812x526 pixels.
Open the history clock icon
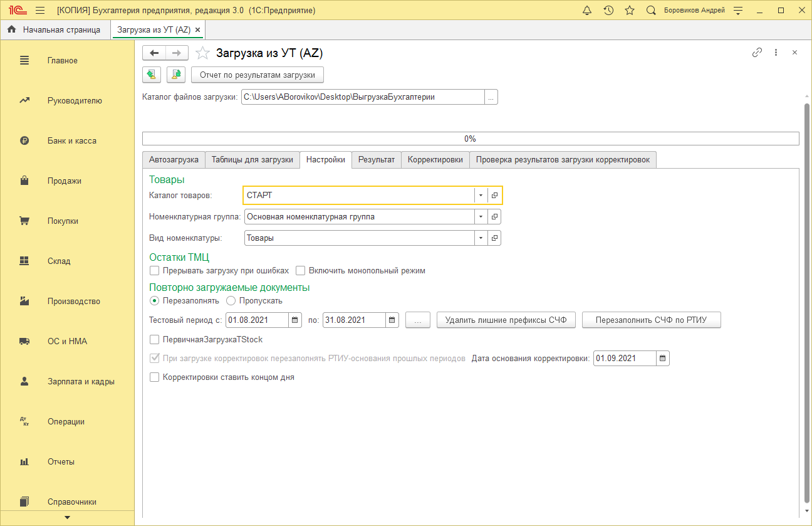(x=608, y=11)
